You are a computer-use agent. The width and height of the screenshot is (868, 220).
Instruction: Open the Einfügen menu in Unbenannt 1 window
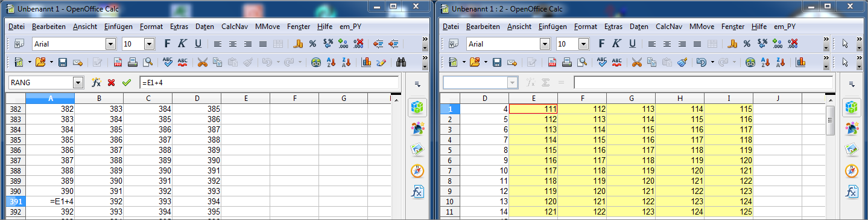click(x=118, y=27)
